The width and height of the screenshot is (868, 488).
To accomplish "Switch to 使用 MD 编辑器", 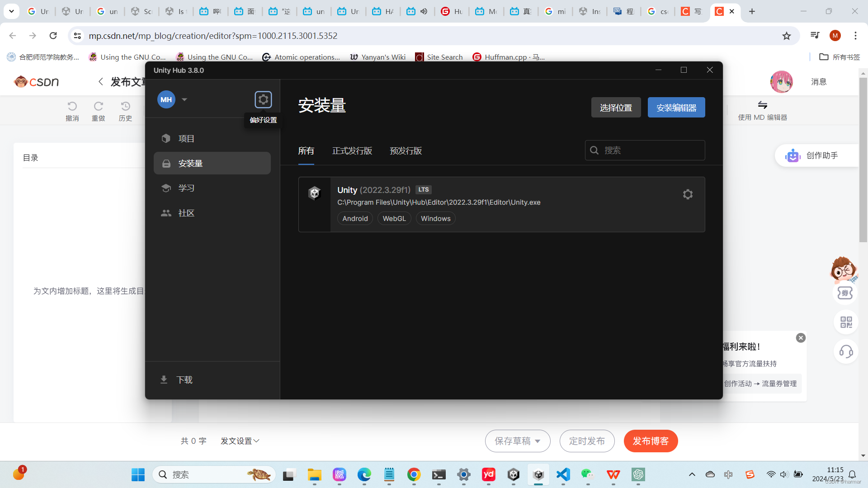I will point(762,111).
